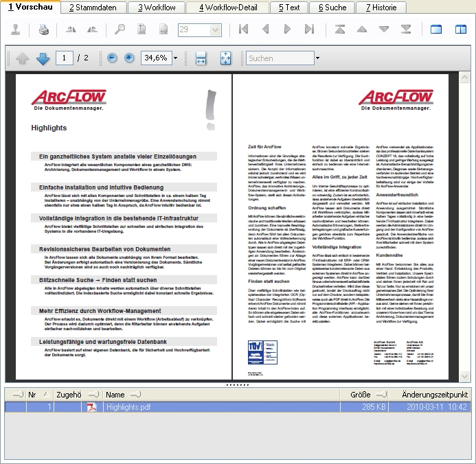Click the PDF fit full page icon
The height and width of the screenshot is (464, 476).
[x=225, y=58]
